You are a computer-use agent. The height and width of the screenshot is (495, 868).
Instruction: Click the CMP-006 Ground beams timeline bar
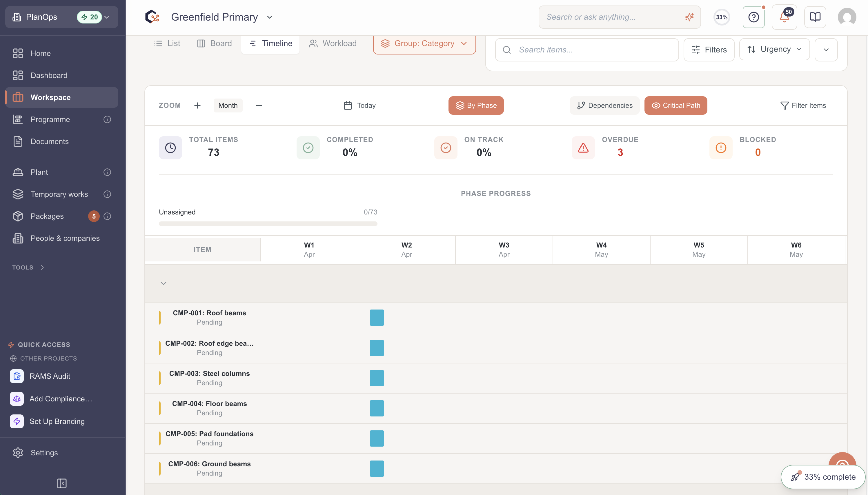377,468
